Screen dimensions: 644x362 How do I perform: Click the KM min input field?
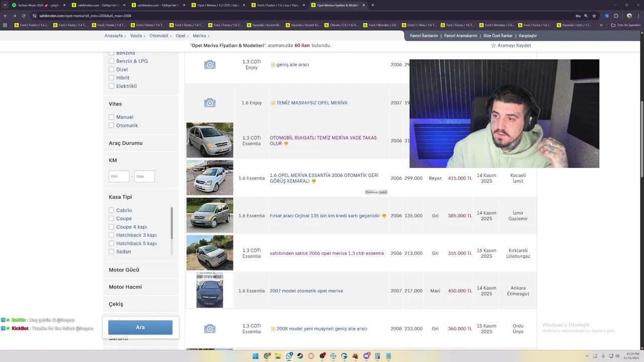click(x=119, y=176)
